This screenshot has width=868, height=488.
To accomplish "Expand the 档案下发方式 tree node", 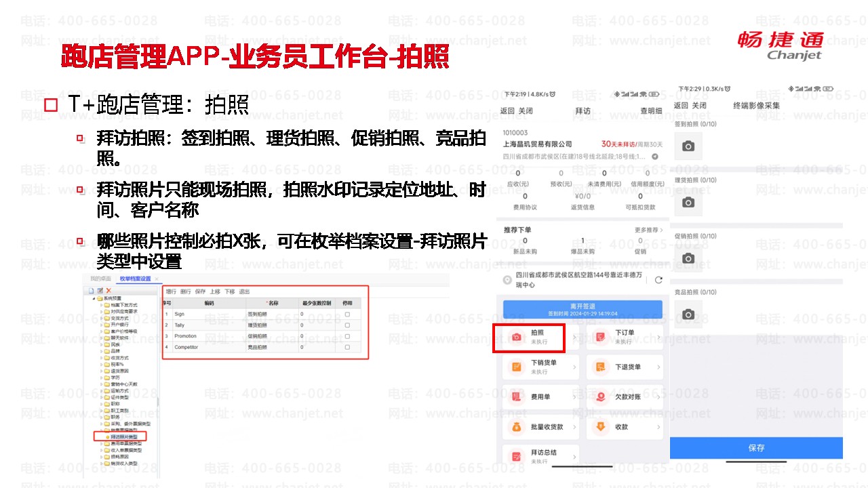I will tap(102, 305).
